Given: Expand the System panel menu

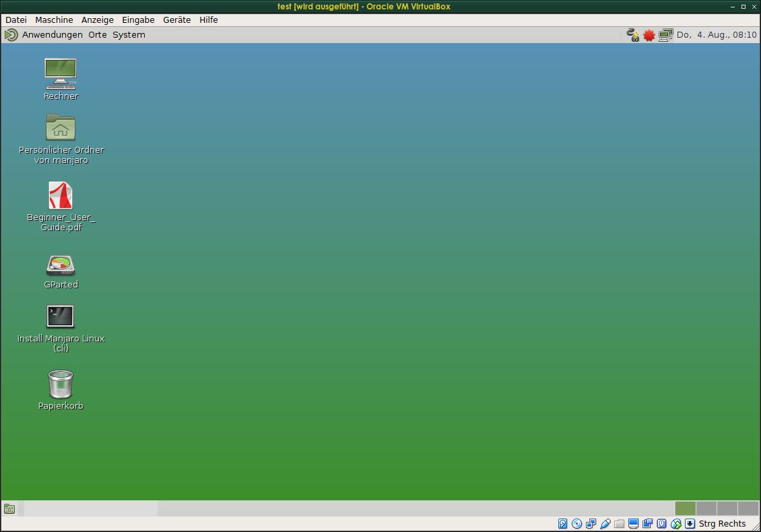Looking at the screenshot, I should [x=129, y=35].
